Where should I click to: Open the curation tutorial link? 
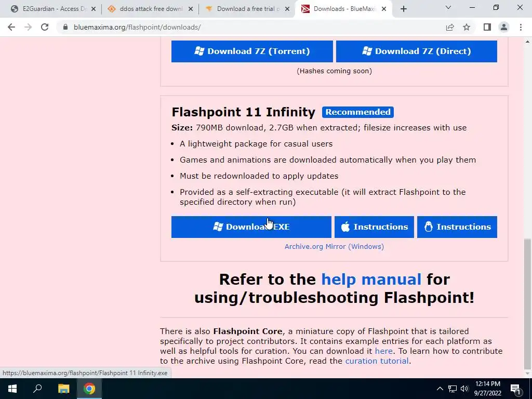377,361
